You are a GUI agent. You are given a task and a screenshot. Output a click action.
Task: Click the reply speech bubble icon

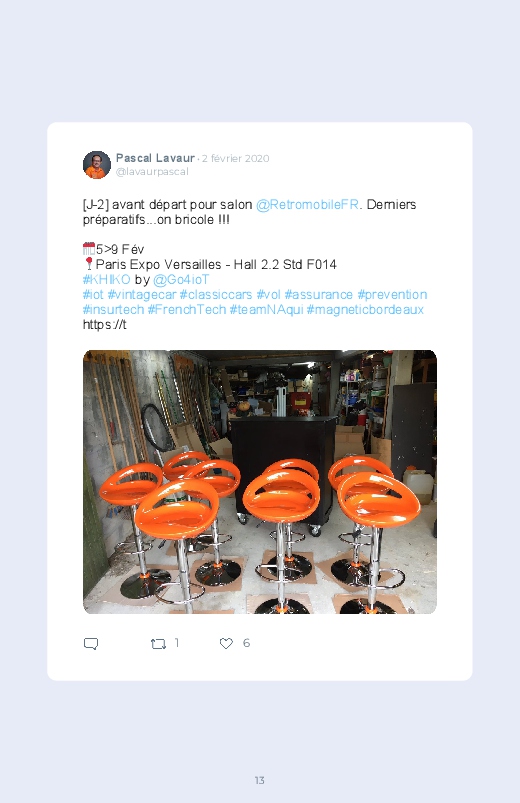tap(91, 644)
